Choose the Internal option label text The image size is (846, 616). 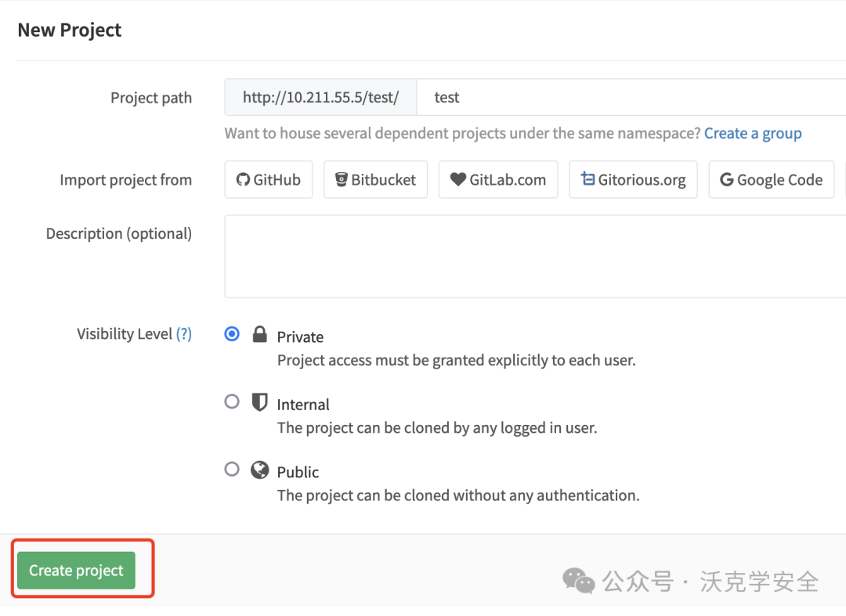pyautogui.click(x=302, y=405)
